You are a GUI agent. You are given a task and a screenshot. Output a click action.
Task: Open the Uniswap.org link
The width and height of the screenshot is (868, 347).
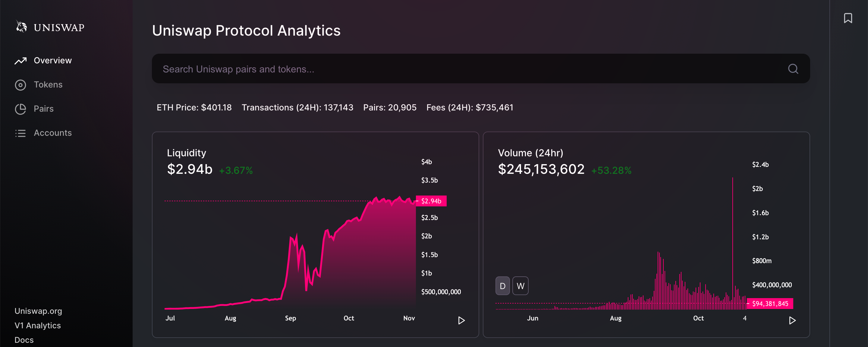pyautogui.click(x=38, y=311)
